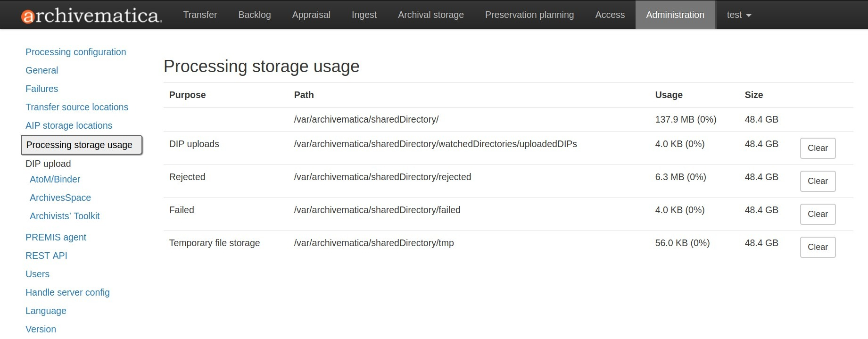
Task: Select PREMIS agent in sidebar
Action: [x=56, y=237]
